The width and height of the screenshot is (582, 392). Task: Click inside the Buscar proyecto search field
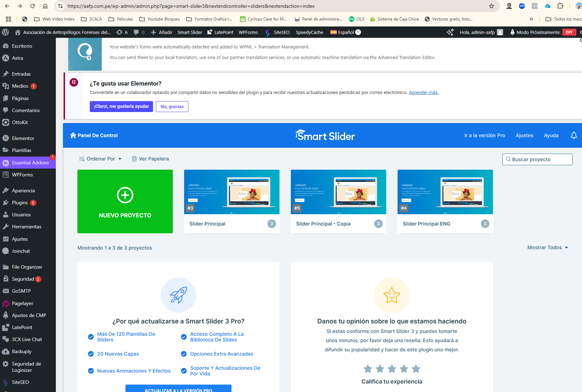click(537, 159)
